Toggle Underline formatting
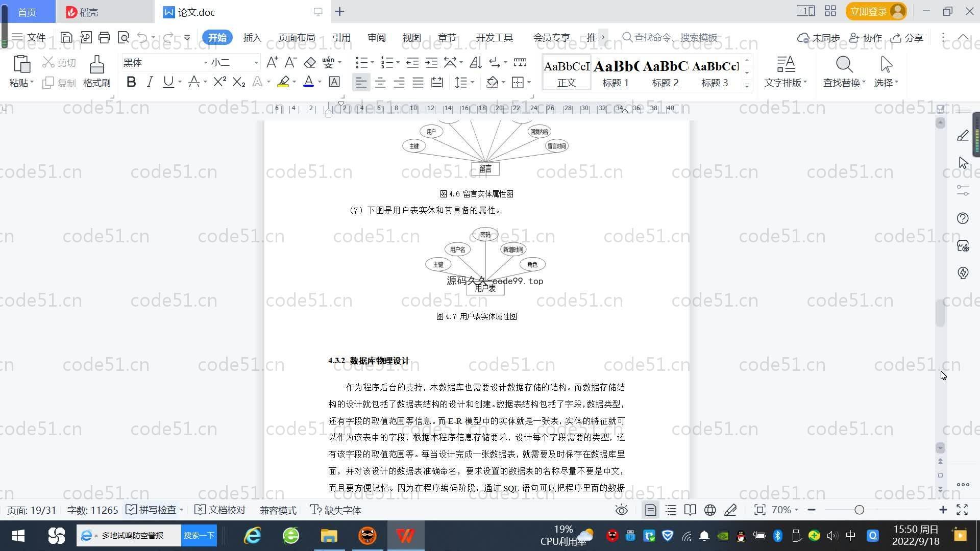Viewport: 980px width, 551px height. (x=168, y=82)
